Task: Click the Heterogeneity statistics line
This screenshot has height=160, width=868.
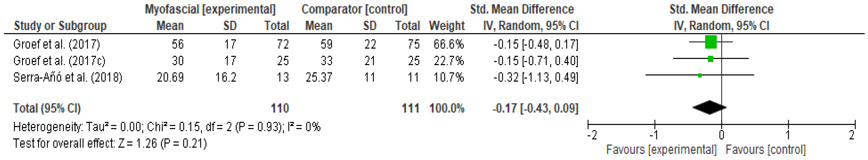Action: click(167, 127)
